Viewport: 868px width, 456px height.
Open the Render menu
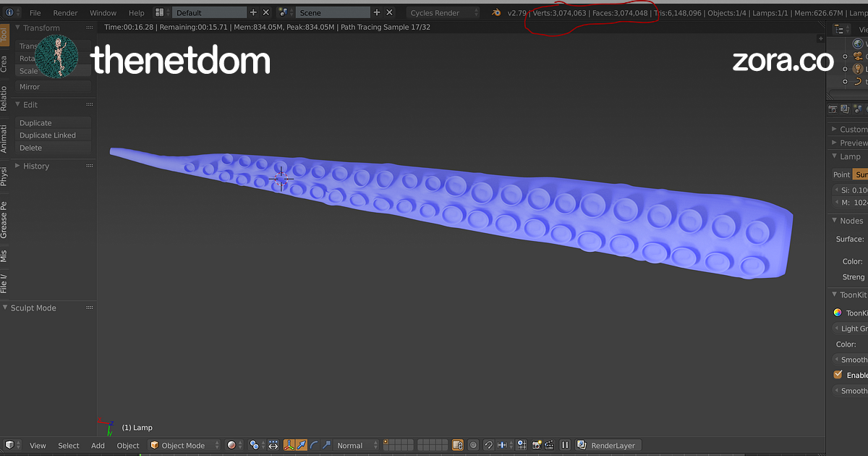65,12
